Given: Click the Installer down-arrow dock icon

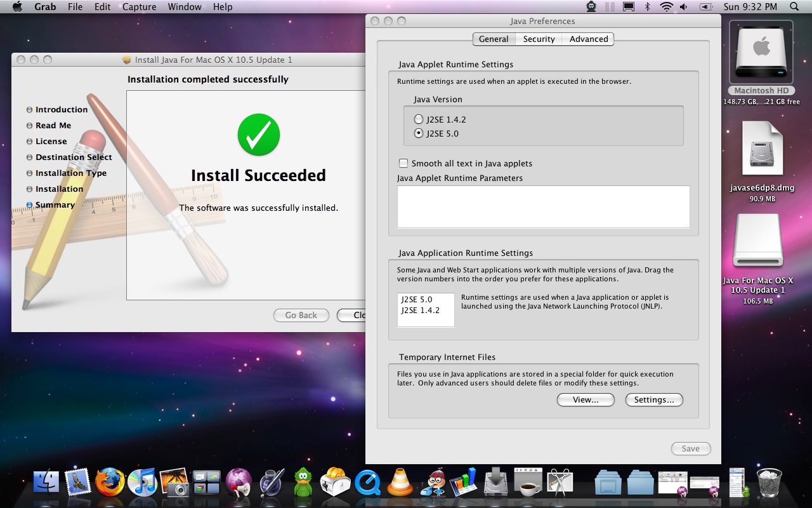Looking at the screenshot, I should coord(495,483).
